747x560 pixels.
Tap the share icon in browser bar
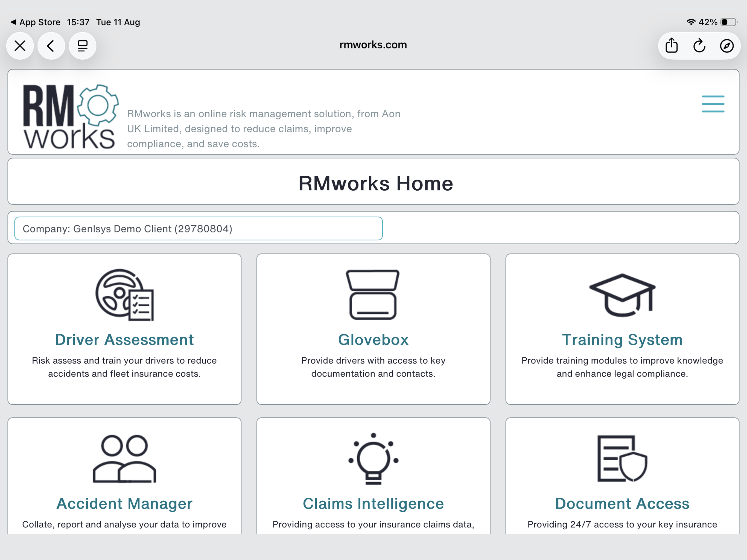671,46
